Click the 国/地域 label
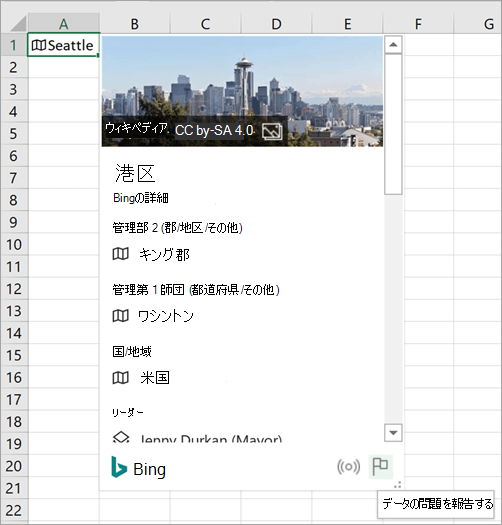 [x=132, y=352]
